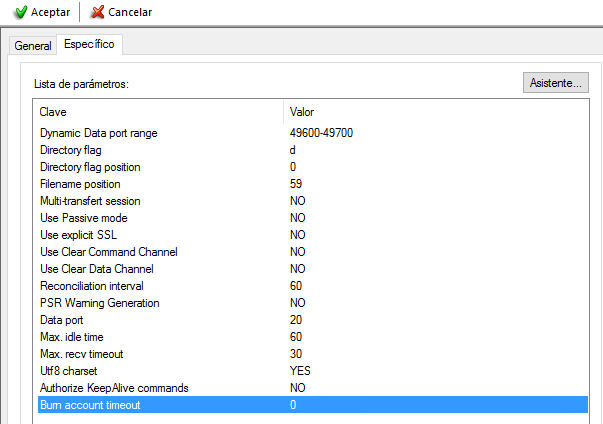Viewport: 603px width, 424px height.
Task: Select the Authorize KeepAlive commands row
Action: (x=114, y=388)
